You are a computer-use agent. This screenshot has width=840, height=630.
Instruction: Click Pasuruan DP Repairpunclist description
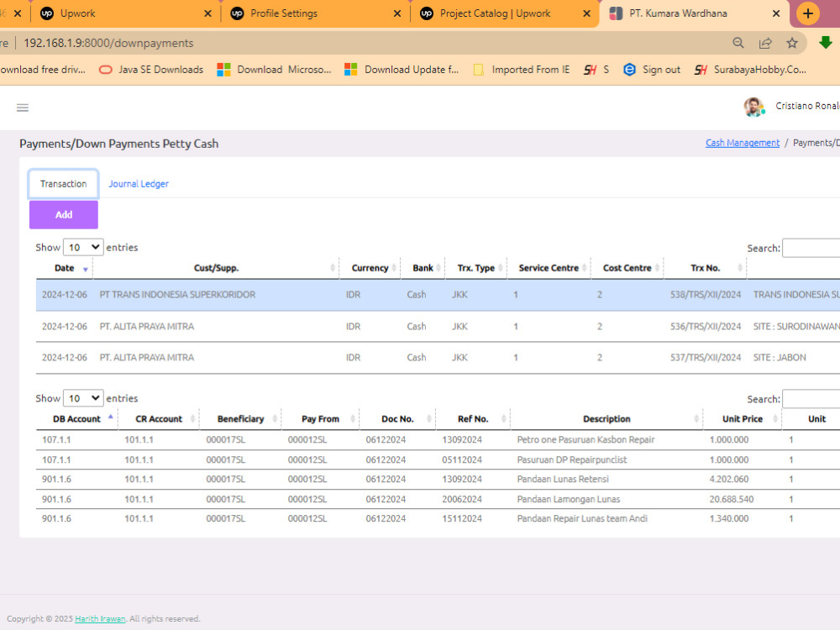(x=571, y=459)
